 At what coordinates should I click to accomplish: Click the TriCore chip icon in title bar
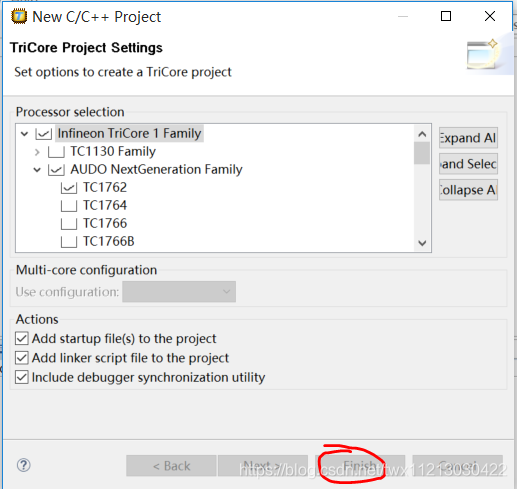coord(19,16)
